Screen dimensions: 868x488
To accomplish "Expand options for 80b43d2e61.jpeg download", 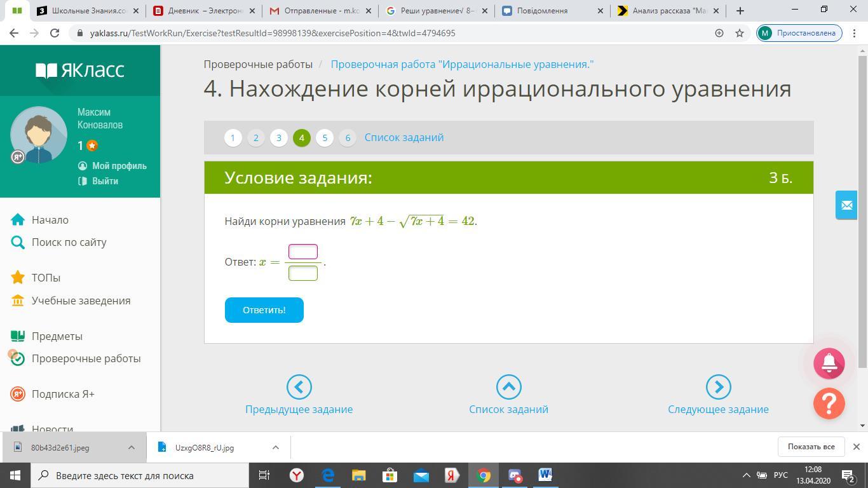I will pos(132,447).
